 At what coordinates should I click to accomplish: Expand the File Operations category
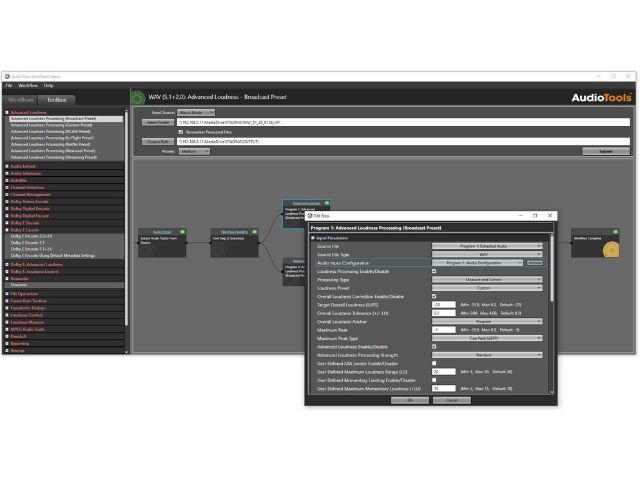click(7, 294)
